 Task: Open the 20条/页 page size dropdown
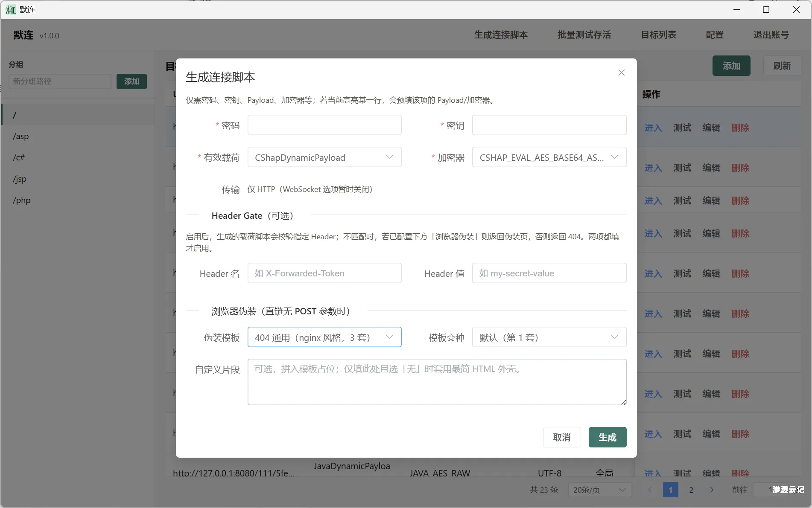coord(599,490)
